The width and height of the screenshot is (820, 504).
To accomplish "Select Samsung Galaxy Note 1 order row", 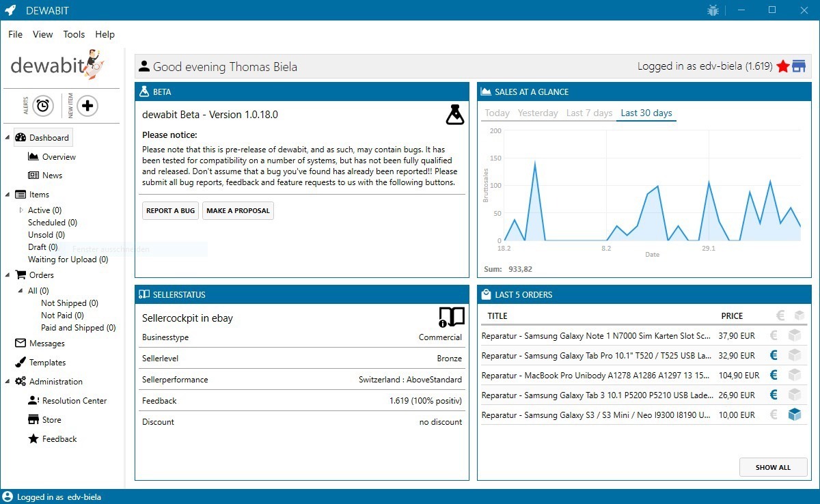I will pos(596,336).
